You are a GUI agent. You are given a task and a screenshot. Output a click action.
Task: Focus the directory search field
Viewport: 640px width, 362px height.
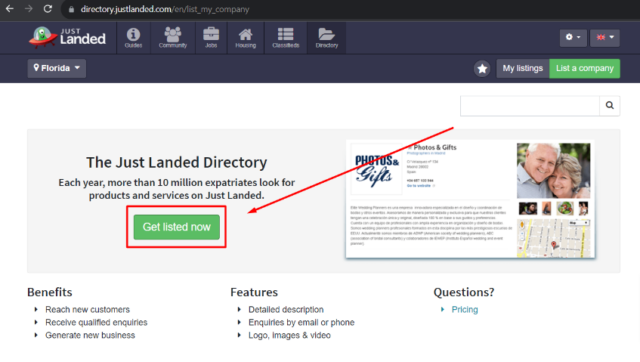coord(530,106)
